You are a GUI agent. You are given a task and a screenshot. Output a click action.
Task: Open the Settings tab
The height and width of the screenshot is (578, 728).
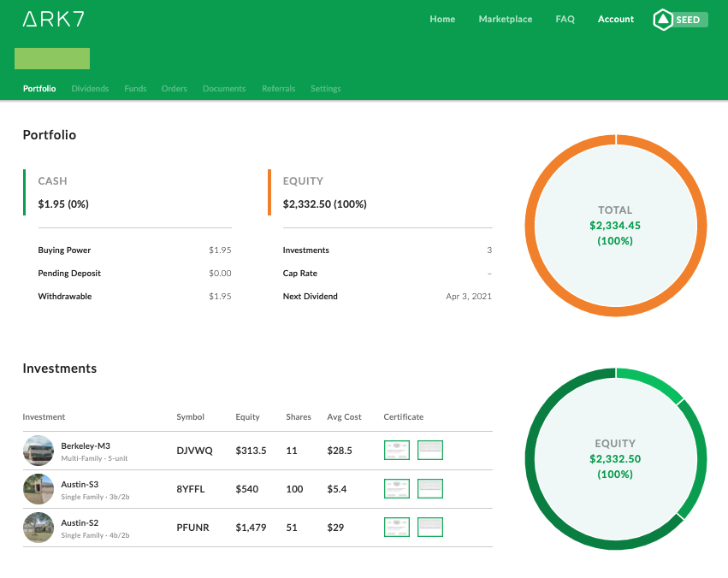pos(325,89)
